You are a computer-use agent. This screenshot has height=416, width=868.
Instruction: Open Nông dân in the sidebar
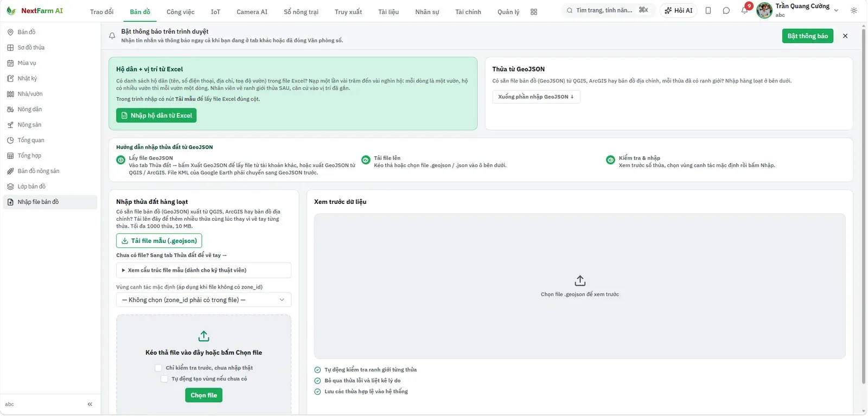pos(50,110)
